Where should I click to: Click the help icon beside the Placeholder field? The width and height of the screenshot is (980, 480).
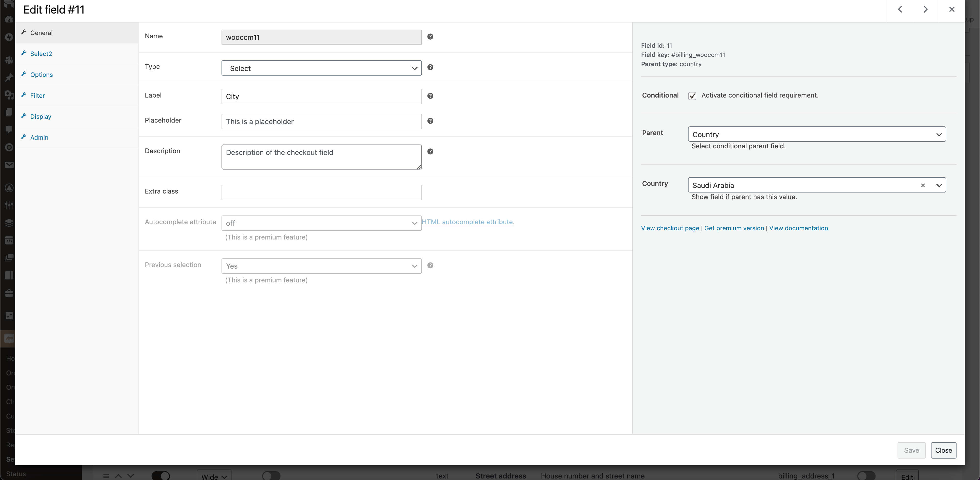point(430,121)
